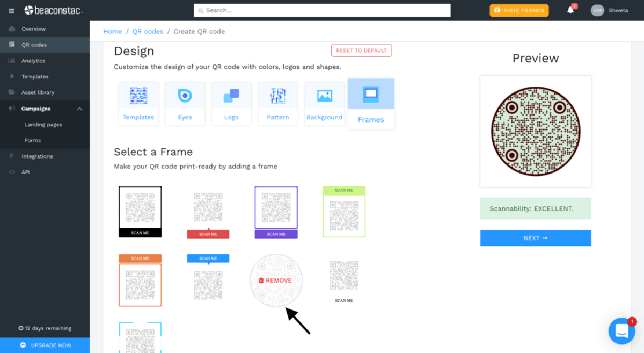Open the SM user avatar
Image resolution: width=644 pixels, height=353 pixels.
point(597,10)
